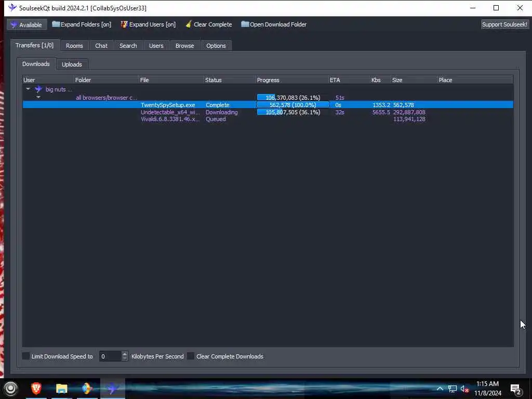The height and width of the screenshot is (399, 532).
Task: Sort by the Folder column header
Action: coord(106,80)
